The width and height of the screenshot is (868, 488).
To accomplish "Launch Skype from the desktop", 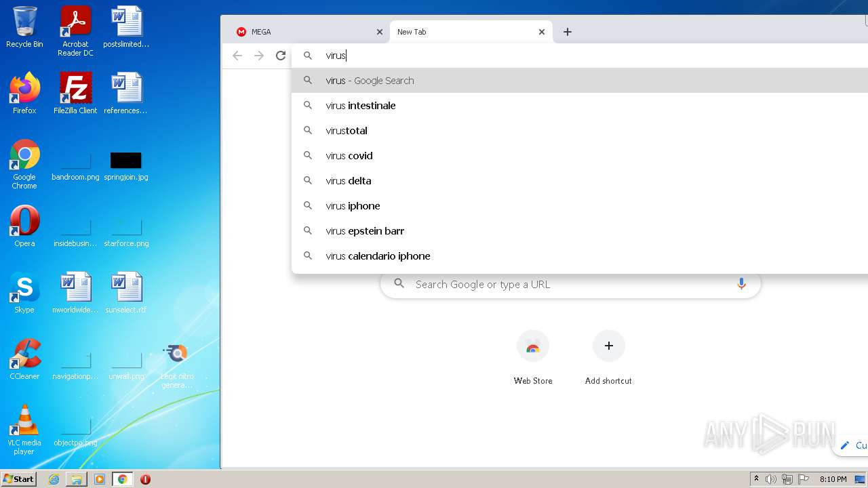I will [x=24, y=293].
